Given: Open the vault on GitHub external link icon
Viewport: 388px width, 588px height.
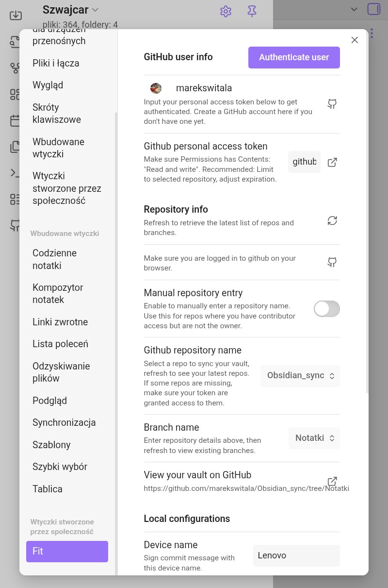Looking at the screenshot, I should click(332, 481).
